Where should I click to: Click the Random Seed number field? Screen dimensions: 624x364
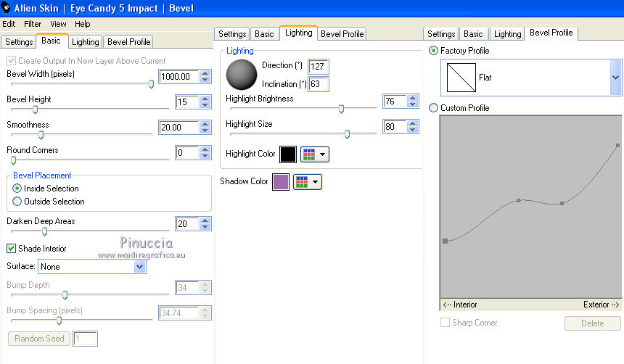click(85, 339)
